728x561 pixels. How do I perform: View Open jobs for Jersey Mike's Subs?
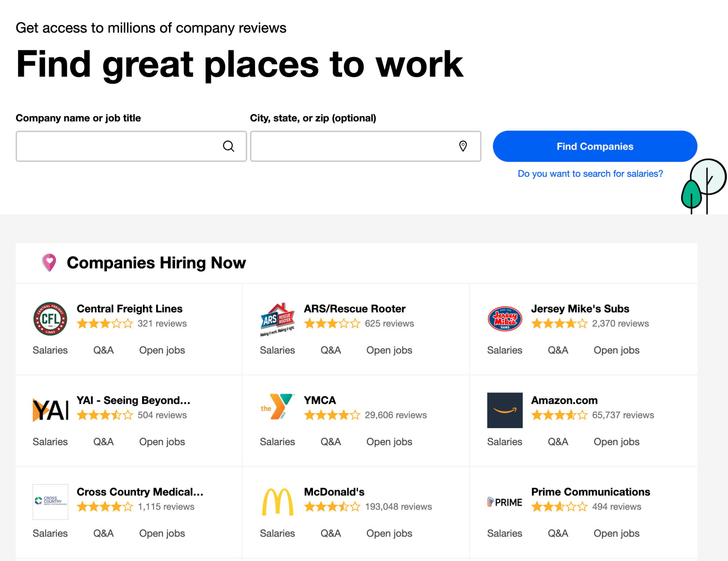617,350
